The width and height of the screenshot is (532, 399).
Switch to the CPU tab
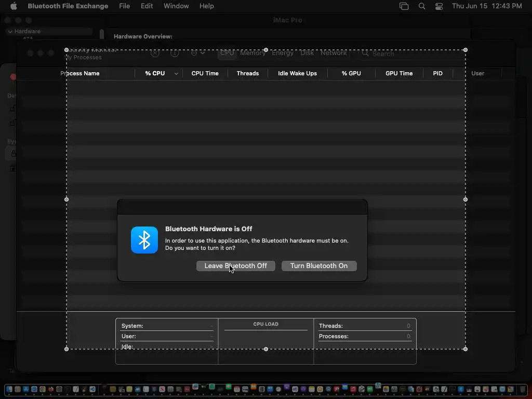click(x=227, y=53)
